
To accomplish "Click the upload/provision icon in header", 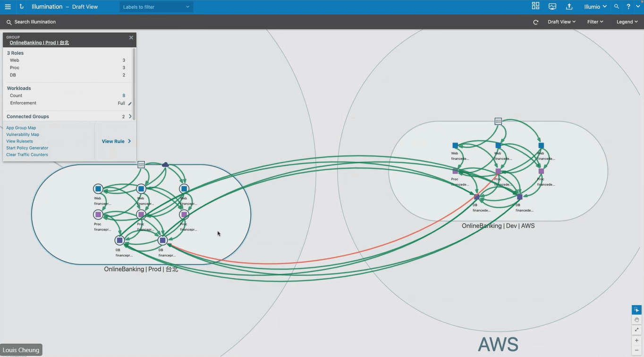I will point(569,7).
